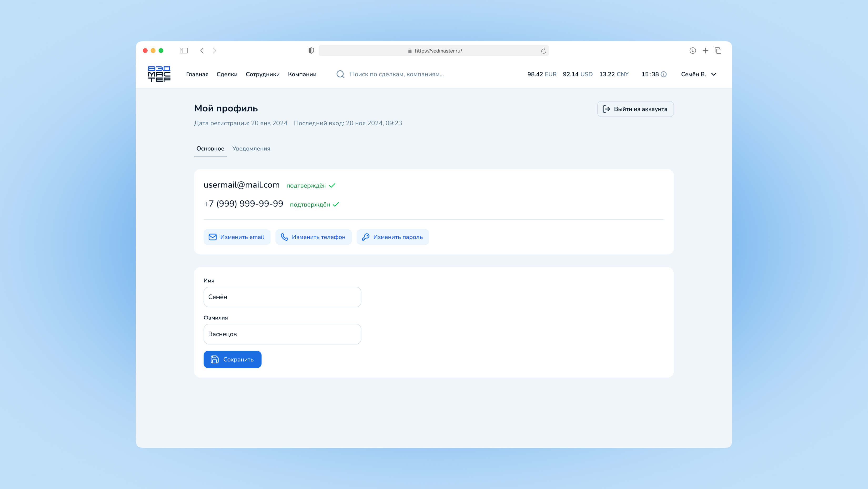
Task: Go back with the browser back arrow
Action: [202, 51]
